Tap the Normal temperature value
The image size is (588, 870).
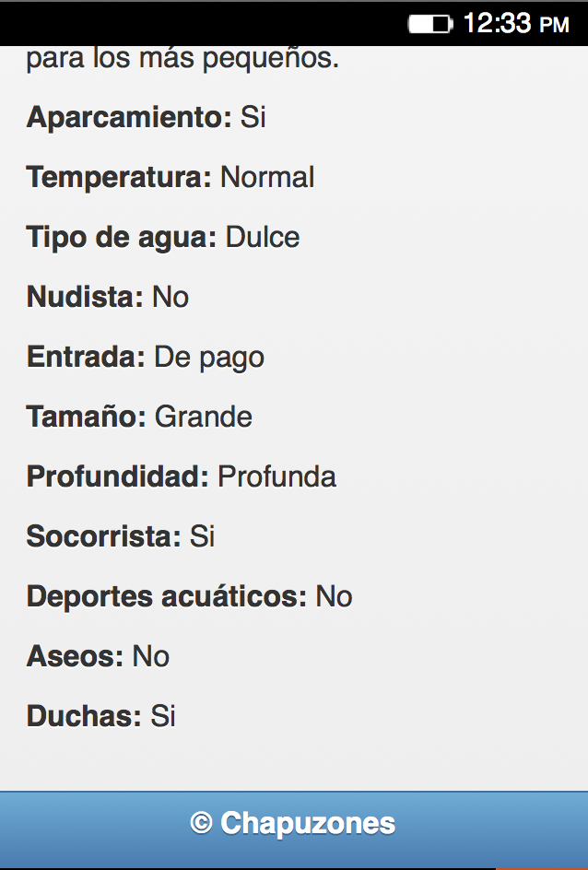coord(267,177)
